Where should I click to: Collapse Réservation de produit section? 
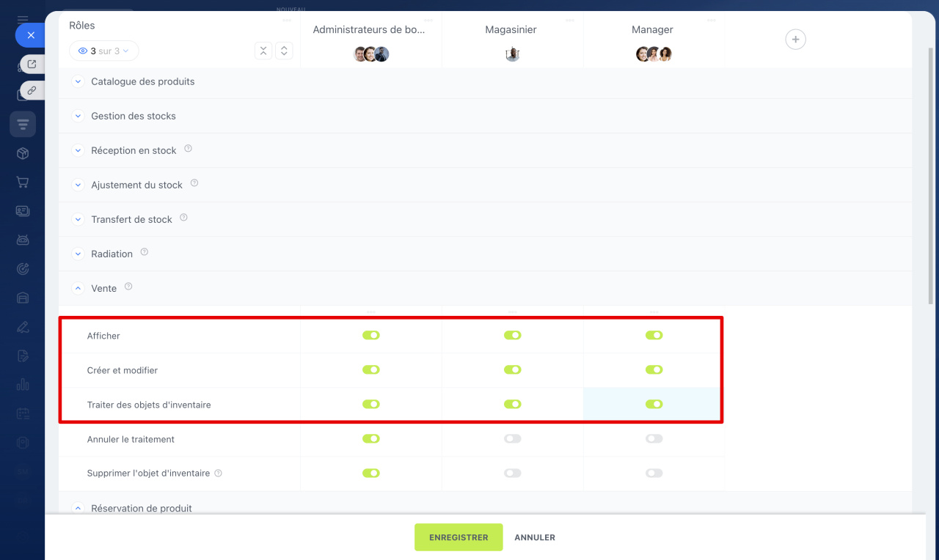78,507
